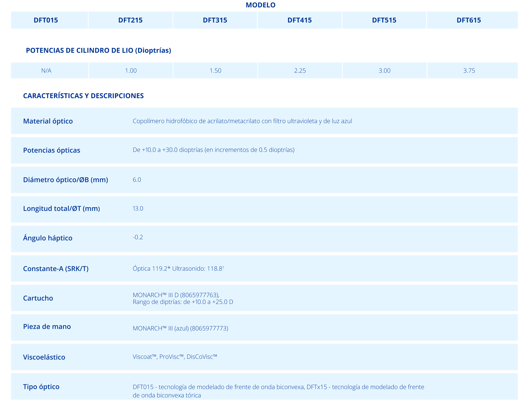This screenshot has height=404, width=532.
Task: Click the MONARCH III D (8065977763) text
Action: click(176, 295)
